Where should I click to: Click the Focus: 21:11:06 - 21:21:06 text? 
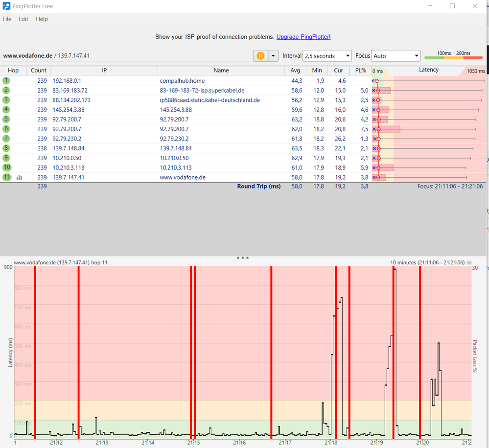point(450,186)
